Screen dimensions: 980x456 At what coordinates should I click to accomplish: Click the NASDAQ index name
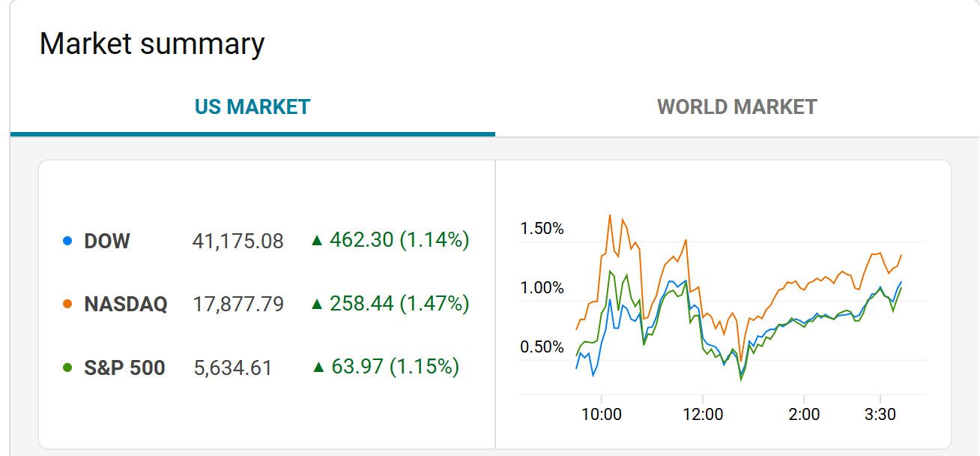pyautogui.click(x=126, y=304)
